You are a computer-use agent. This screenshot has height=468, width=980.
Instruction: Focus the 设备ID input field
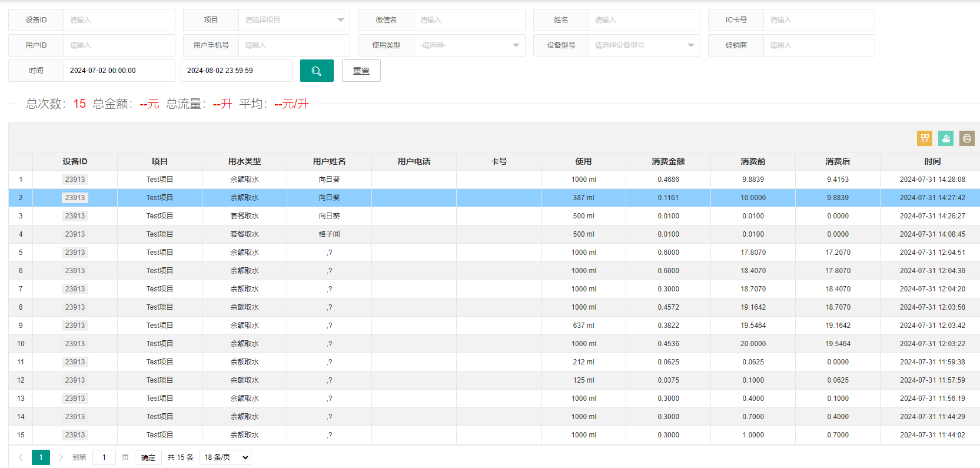tap(119, 20)
